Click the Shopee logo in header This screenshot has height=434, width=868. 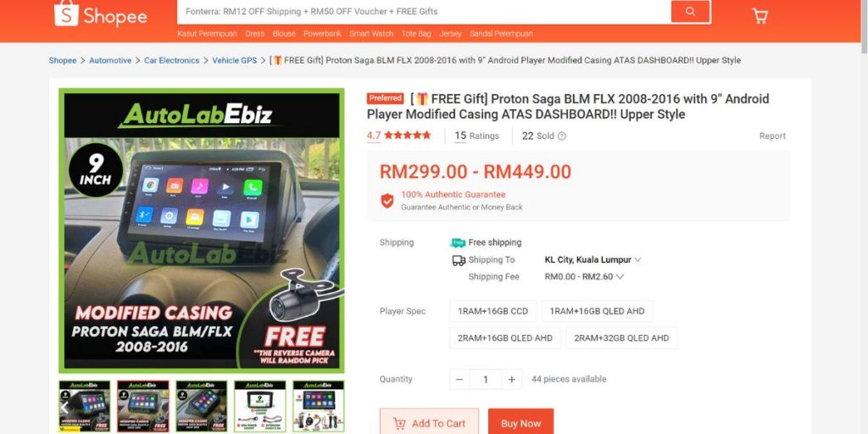(x=101, y=15)
